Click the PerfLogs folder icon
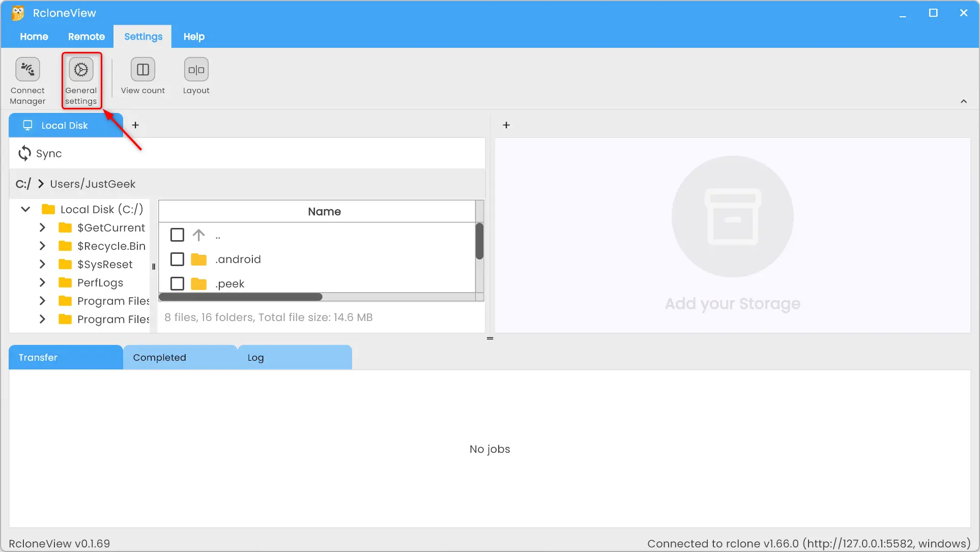Image resolution: width=980 pixels, height=552 pixels. coord(65,282)
